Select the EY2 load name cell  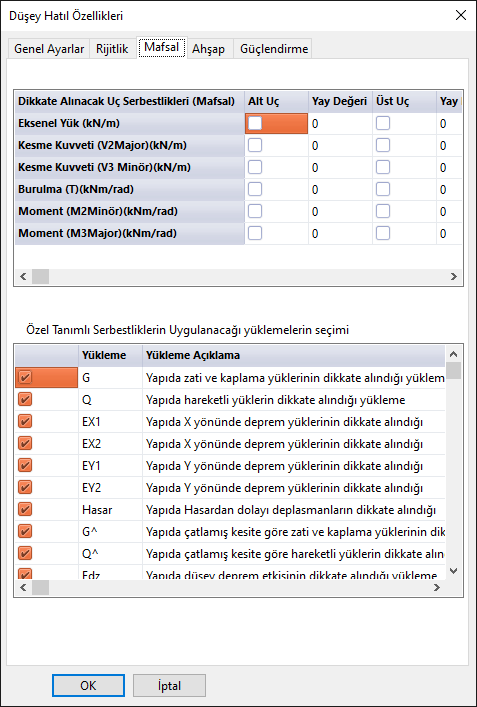pyautogui.click(x=110, y=488)
